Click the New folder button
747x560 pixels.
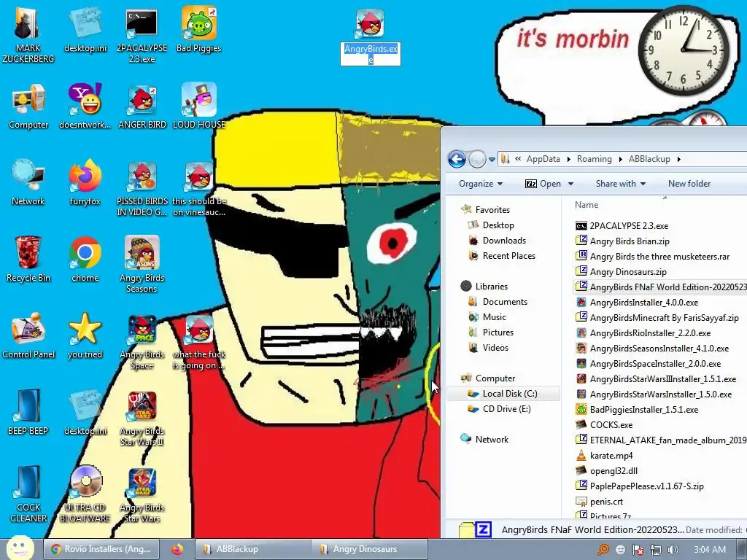click(689, 183)
